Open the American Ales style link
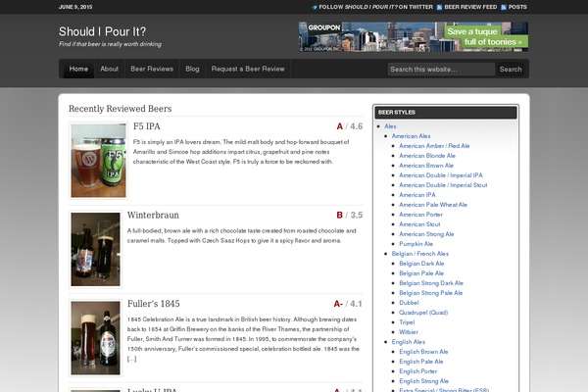Screen dimensions: 588x392 pos(411,136)
